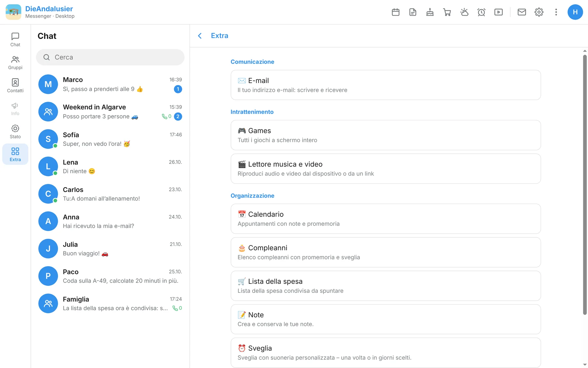588x368 pixels.
Task: Open the Compleanni extra card
Action: coord(385,252)
